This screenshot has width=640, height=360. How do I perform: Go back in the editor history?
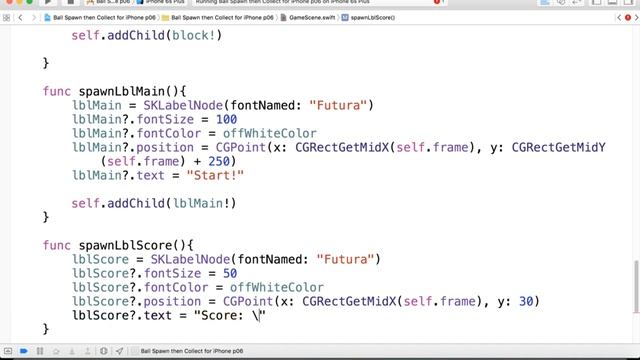click(x=20, y=18)
